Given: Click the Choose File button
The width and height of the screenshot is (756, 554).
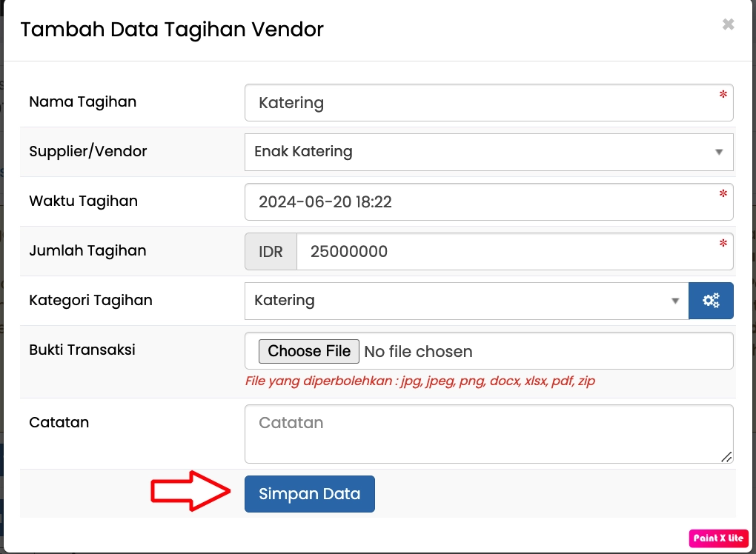Looking at the screenshot, I should (x=309, y=351).
